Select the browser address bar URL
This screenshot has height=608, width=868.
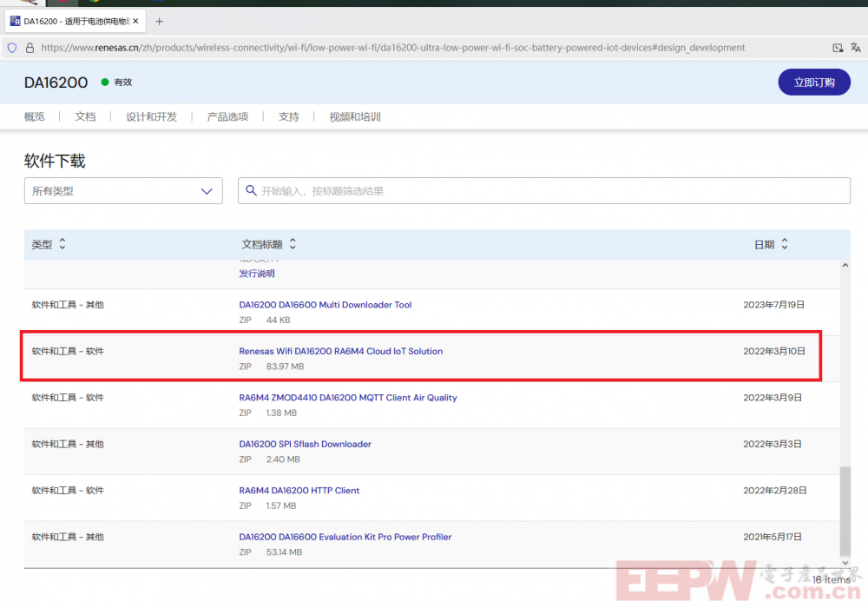pyautogui.click(x=393, y=48)
